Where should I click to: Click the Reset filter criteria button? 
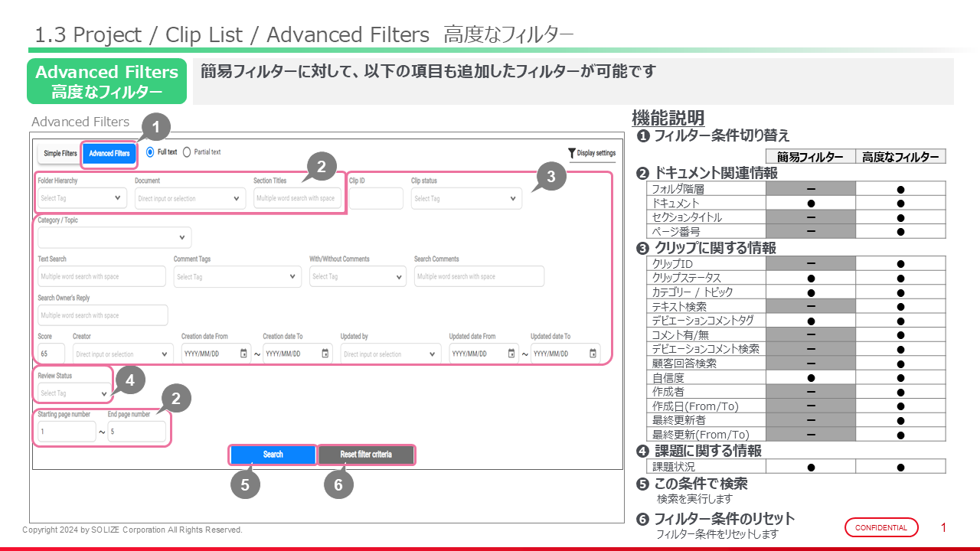[x=366, y=455]
